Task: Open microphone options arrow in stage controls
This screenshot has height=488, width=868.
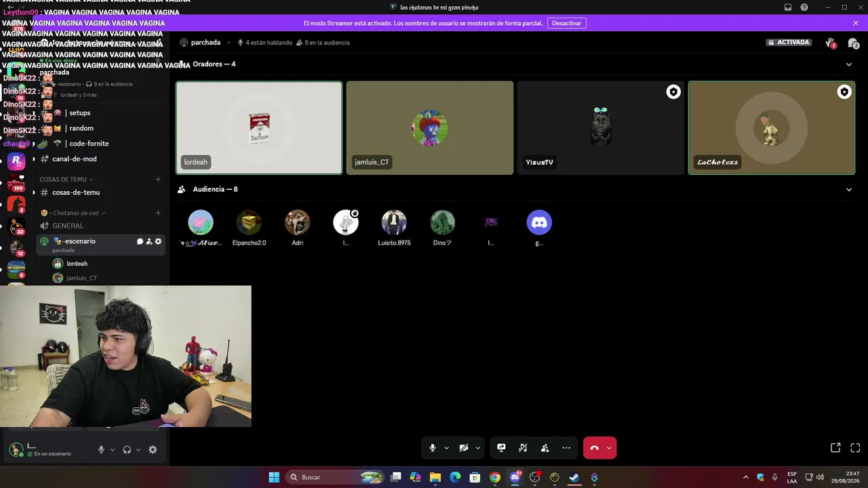Action: click(x=446, y=448)
